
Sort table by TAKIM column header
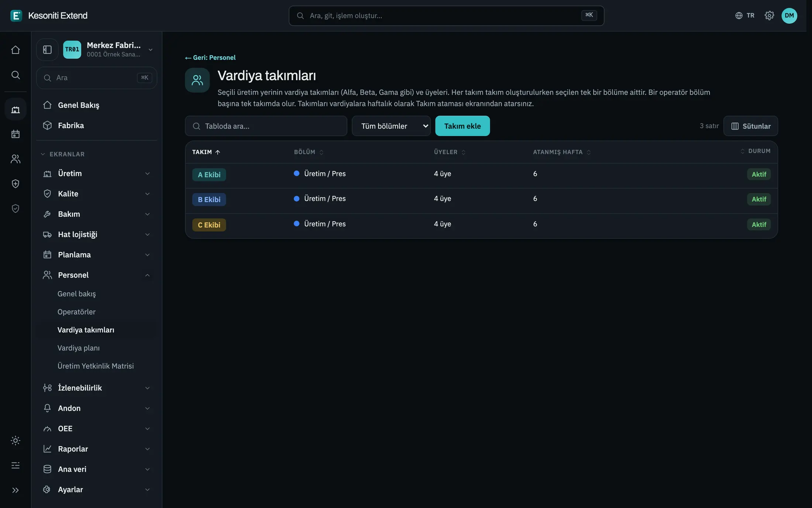pos(206,152)
